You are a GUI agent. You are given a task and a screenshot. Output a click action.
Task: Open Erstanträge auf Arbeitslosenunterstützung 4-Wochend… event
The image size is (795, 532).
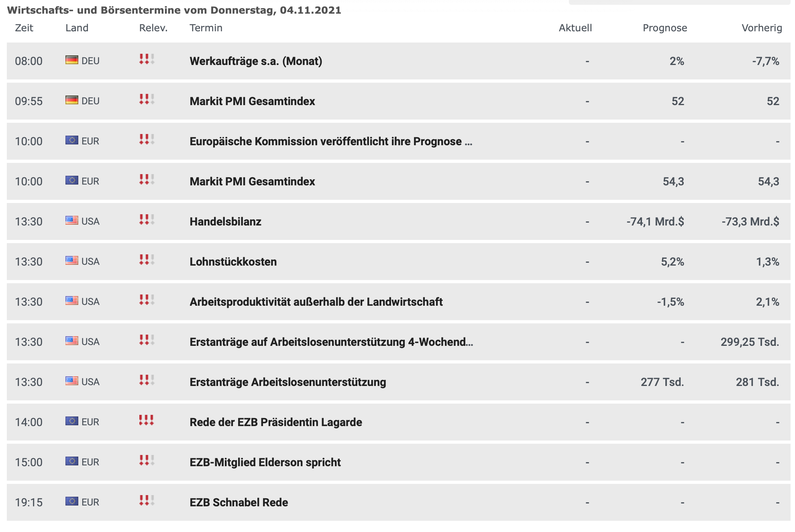(331, 342)
